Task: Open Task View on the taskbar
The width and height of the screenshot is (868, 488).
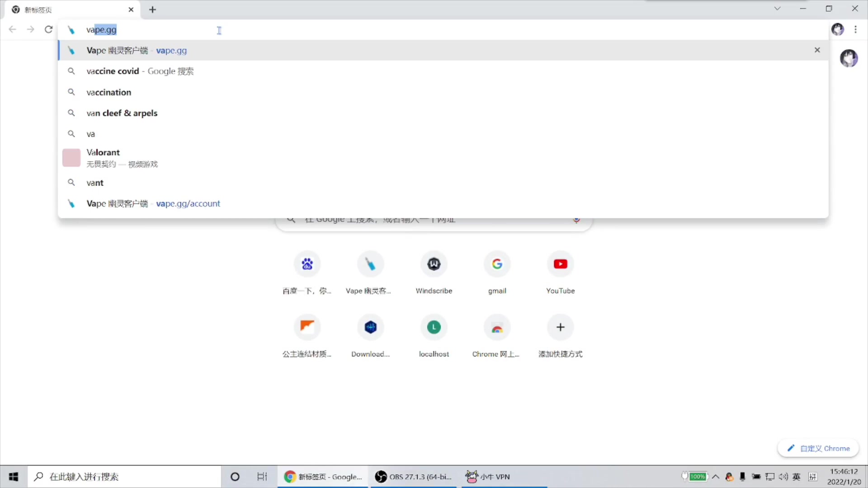Action: 262,477
